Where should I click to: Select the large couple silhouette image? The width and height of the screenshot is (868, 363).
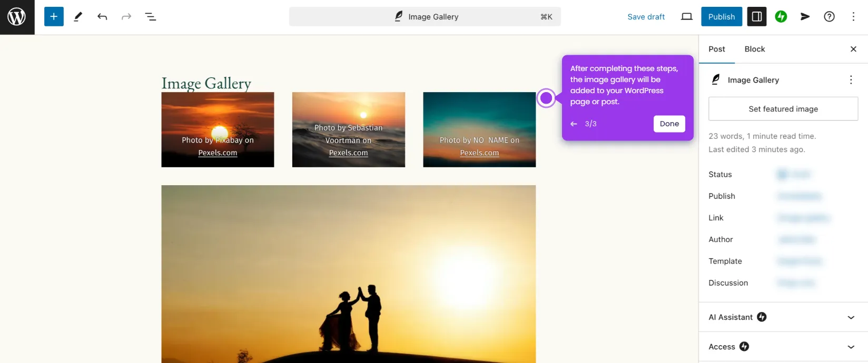349,274
